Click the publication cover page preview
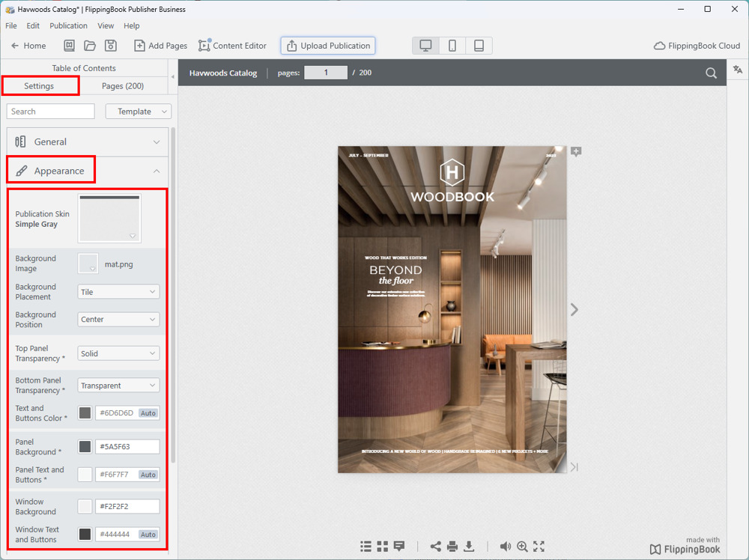This screenshot has height=560, width=749. (x=452, y=309)
